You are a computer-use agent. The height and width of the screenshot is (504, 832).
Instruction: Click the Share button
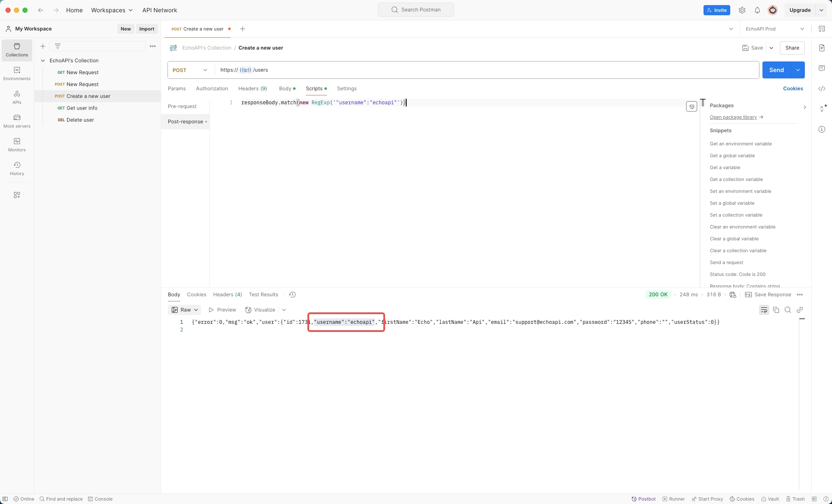click(792, 48)
